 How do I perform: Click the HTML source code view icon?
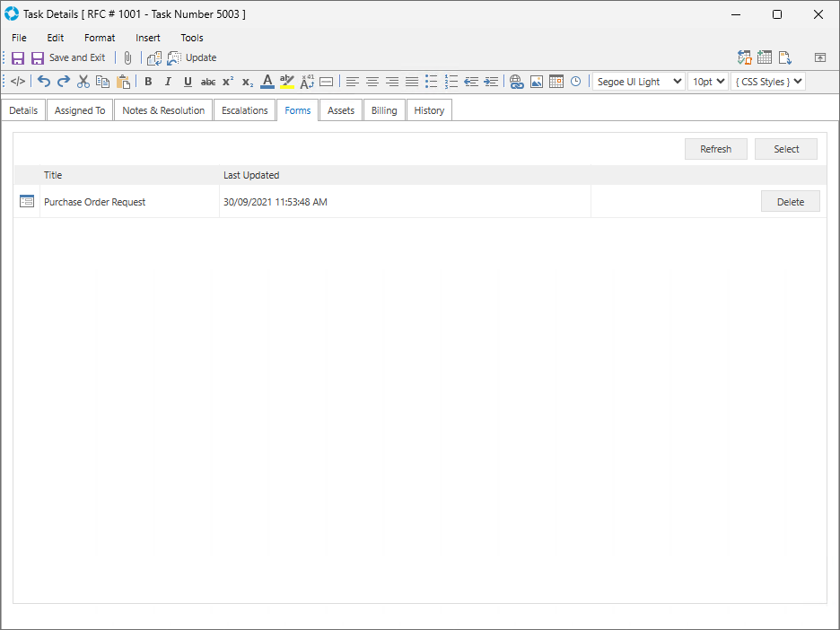pos(18,82)
